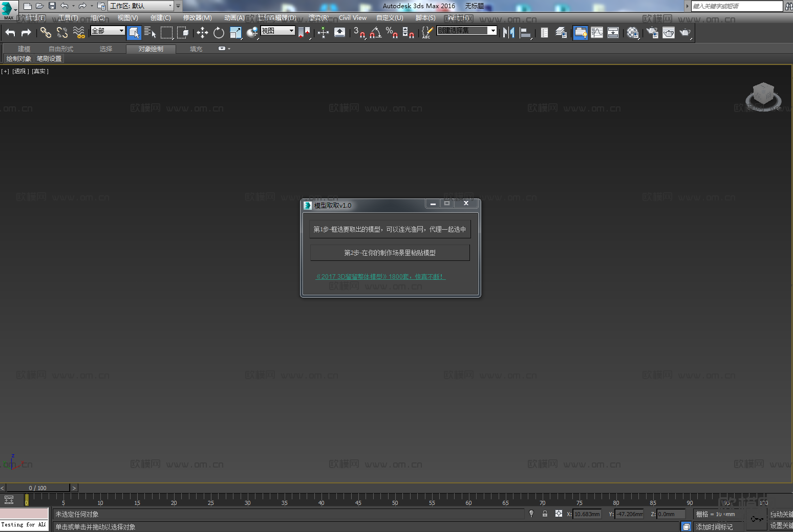Open the 视图(V) menu
The image size is (793, 532).
(128, 18)
